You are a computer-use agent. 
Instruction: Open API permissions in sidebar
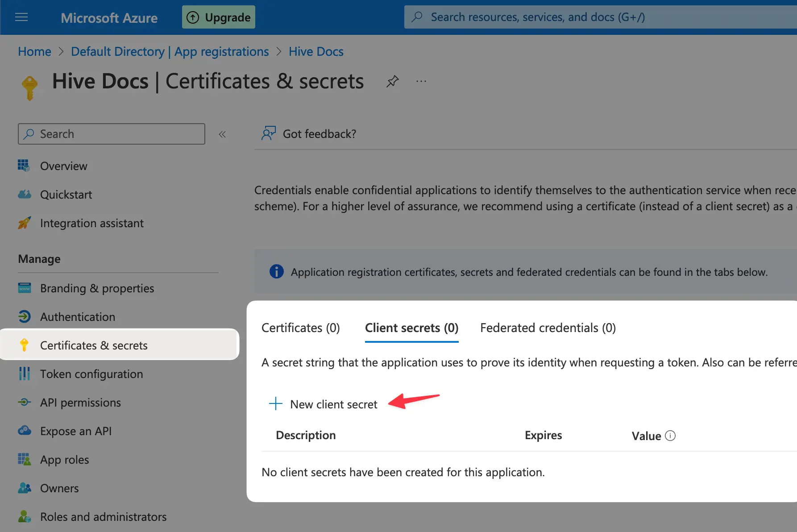[80, 403]
